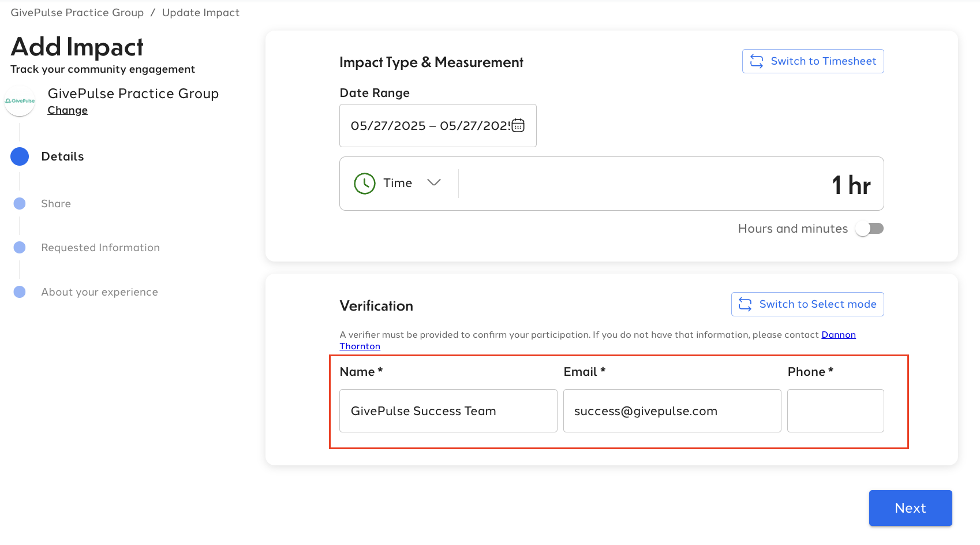This screenshot has width=980, height=545.
Task: Open the About your experience step
Action: [99, 292]
